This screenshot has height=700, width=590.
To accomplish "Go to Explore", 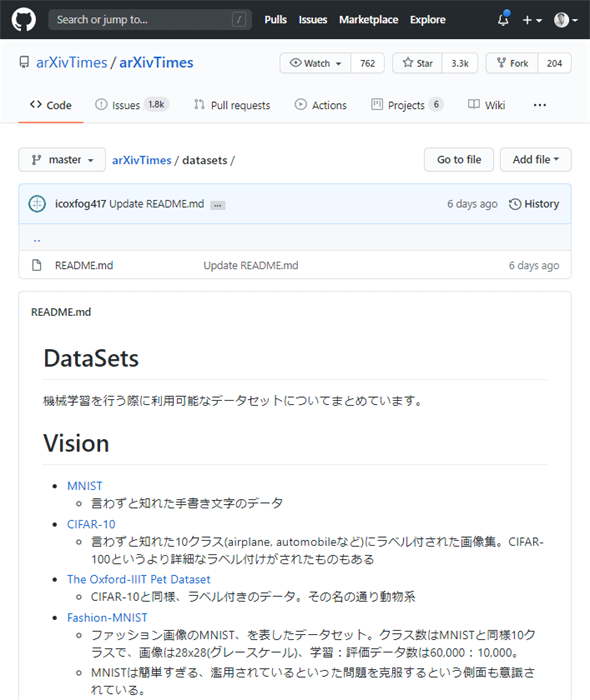I will click(428, 20).
